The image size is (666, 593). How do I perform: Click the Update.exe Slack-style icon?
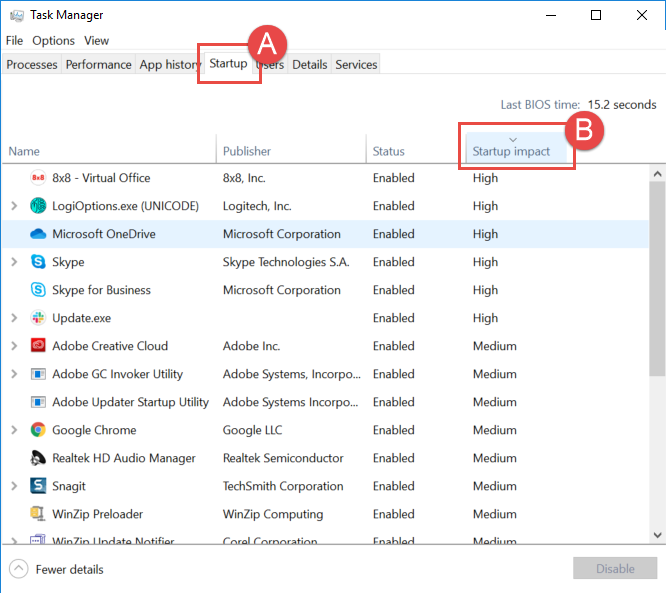click(x=38, y=318)
